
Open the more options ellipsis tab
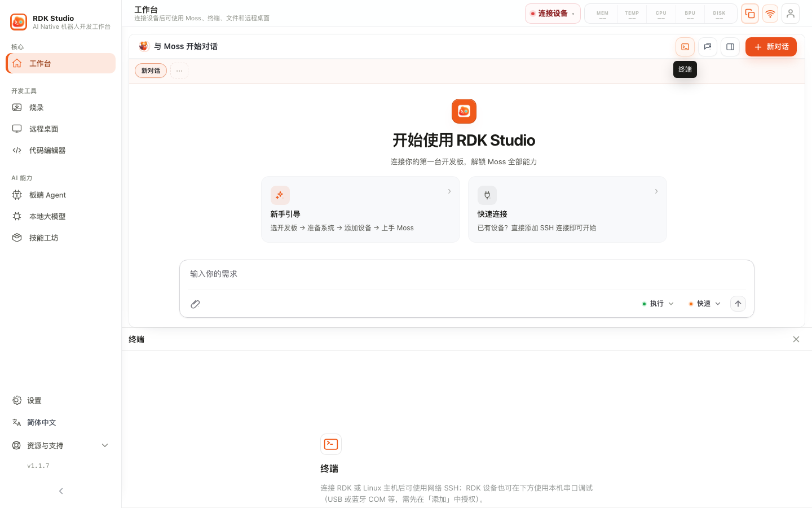pyautogui.click(x=179, y=71)
